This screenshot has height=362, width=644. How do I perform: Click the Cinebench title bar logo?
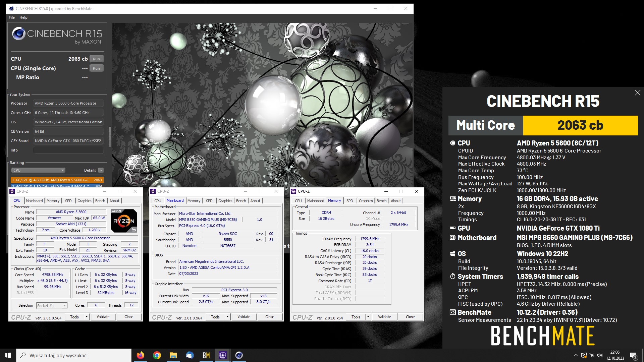(x=11, y=9)
